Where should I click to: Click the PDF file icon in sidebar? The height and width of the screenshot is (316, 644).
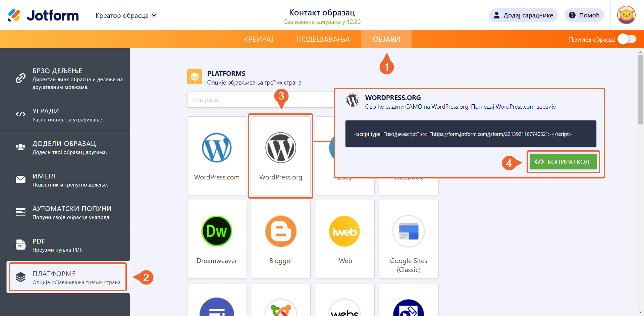pos(20,245)
